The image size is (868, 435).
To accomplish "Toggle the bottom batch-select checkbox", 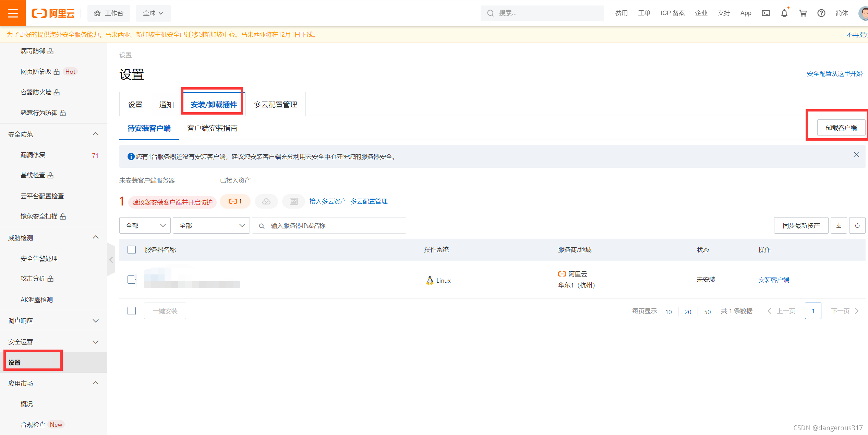I will pos(132,311).
